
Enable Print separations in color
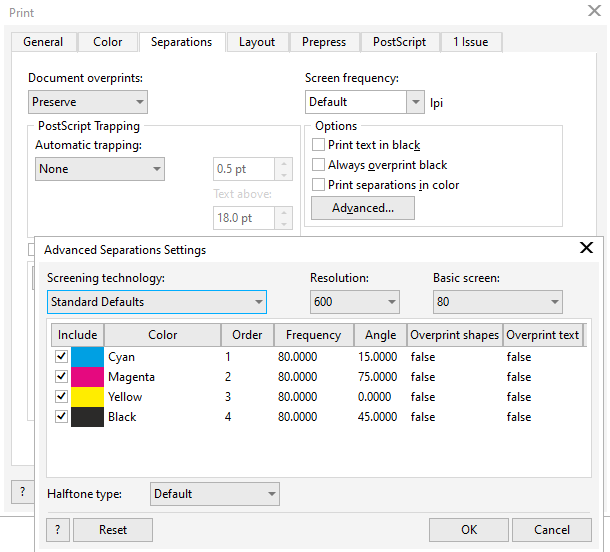319,185
